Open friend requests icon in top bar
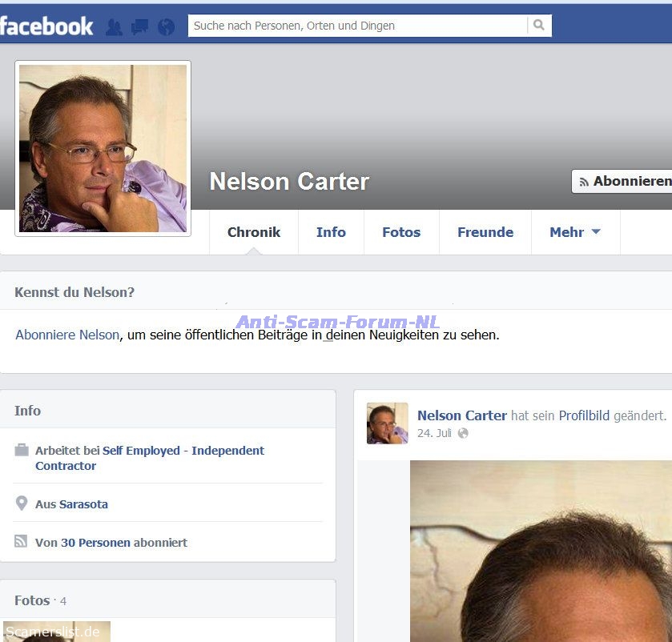Image resolution: width=672 pixels, height=642 pixels. pyautogui.click(x=115, y=27)
